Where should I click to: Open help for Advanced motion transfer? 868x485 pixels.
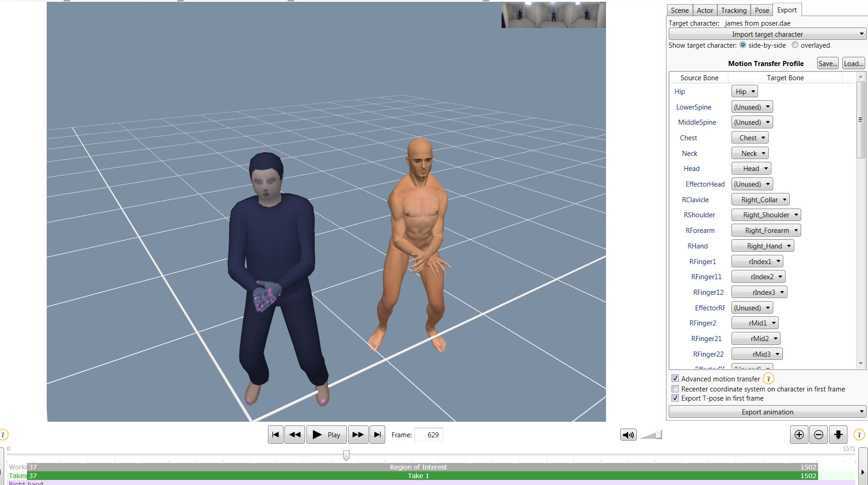[769, 379]
